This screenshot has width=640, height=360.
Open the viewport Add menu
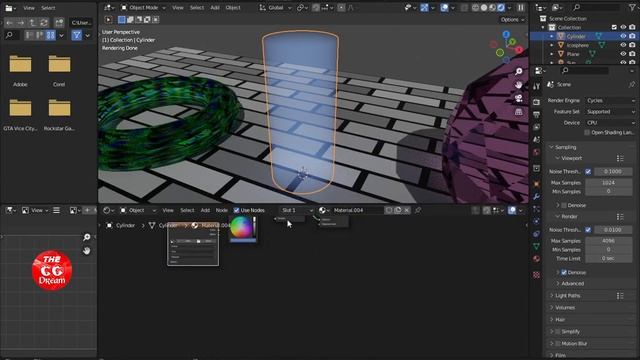pyautogui.click(x=215, y=8)
